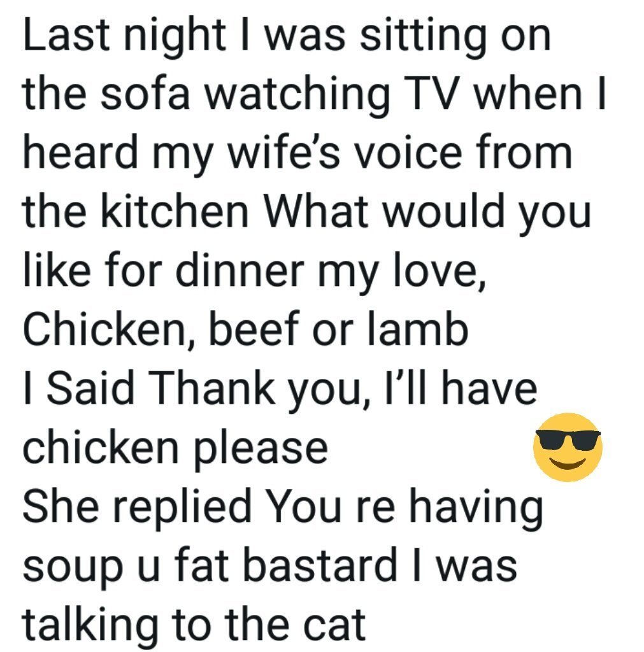Click the word "bastard"
644x652 pixels.
pyautogui.click(x=320, y=564)
